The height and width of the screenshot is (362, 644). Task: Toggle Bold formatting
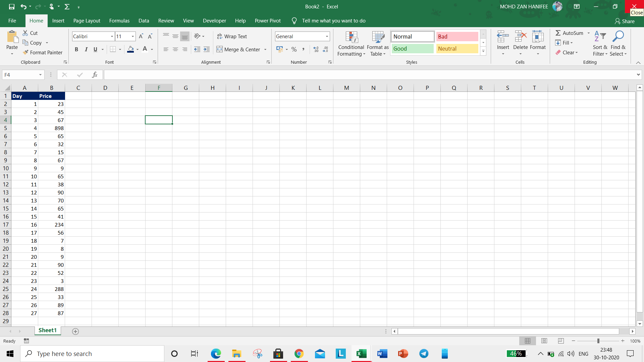point(76,49)
